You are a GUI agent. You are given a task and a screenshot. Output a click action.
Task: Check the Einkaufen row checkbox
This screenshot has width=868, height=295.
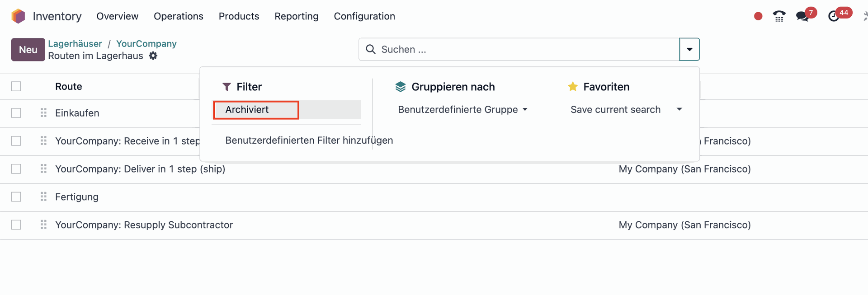click(16, 113)
